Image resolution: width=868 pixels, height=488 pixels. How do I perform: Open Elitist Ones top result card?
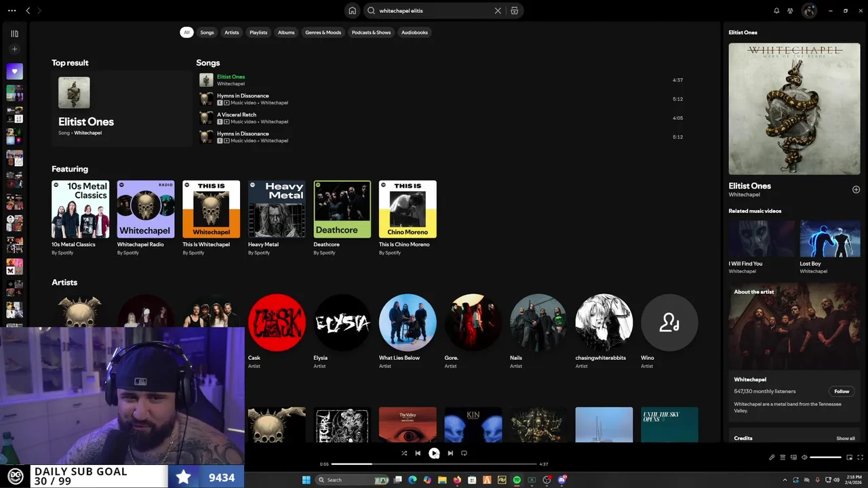coord(122,109)
